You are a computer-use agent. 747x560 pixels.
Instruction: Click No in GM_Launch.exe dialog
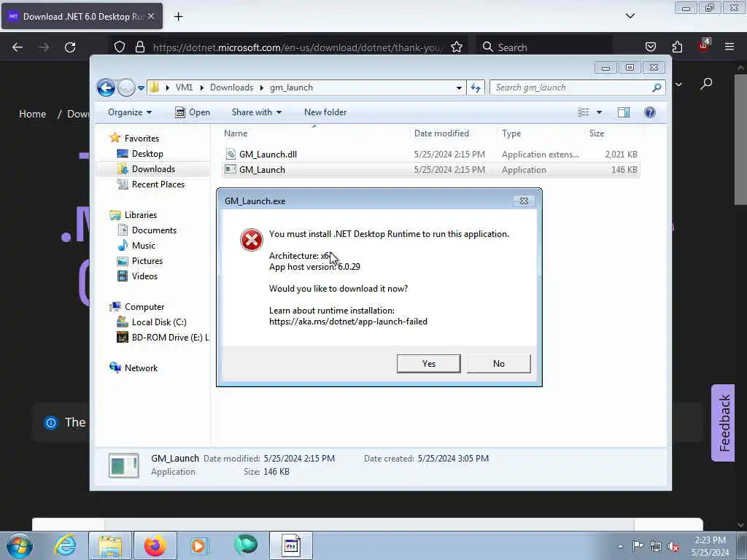498,363
